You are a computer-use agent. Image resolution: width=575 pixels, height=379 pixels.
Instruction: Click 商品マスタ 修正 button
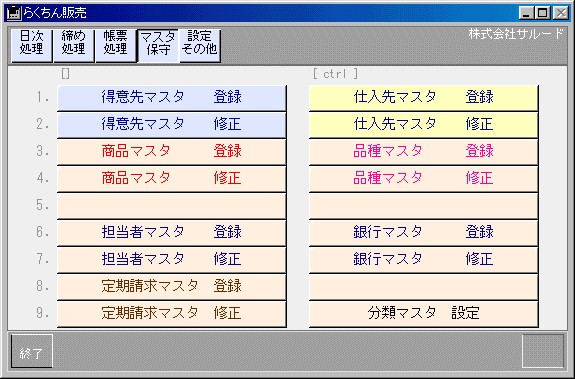tap(172, 179)
